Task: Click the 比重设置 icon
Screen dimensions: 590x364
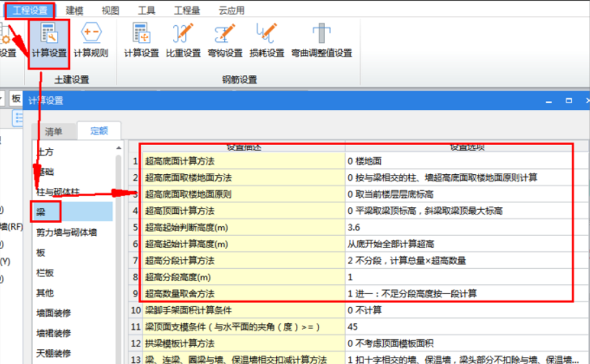Action: 183,40
